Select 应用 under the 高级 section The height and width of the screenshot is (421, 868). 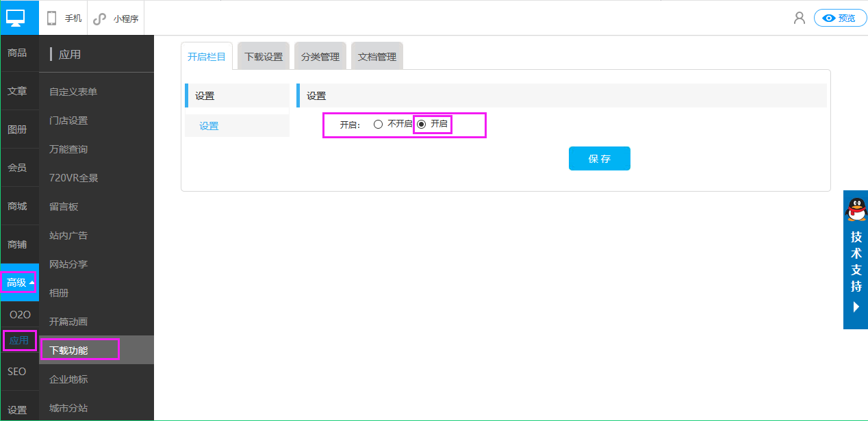(x=19, y=340)
